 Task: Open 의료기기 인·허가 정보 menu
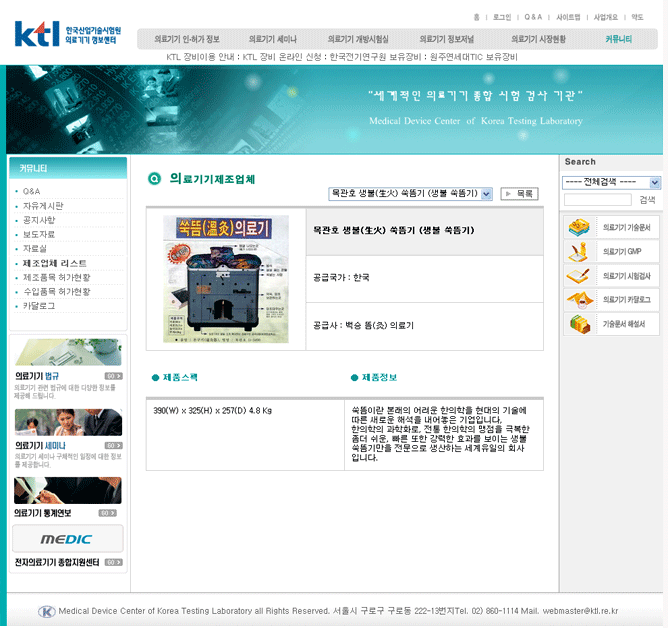point(187,39)
